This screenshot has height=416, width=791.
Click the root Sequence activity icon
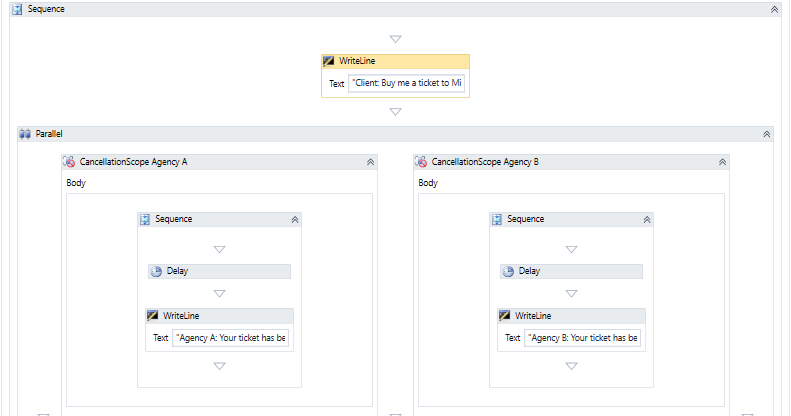click(x=17, y=8)
